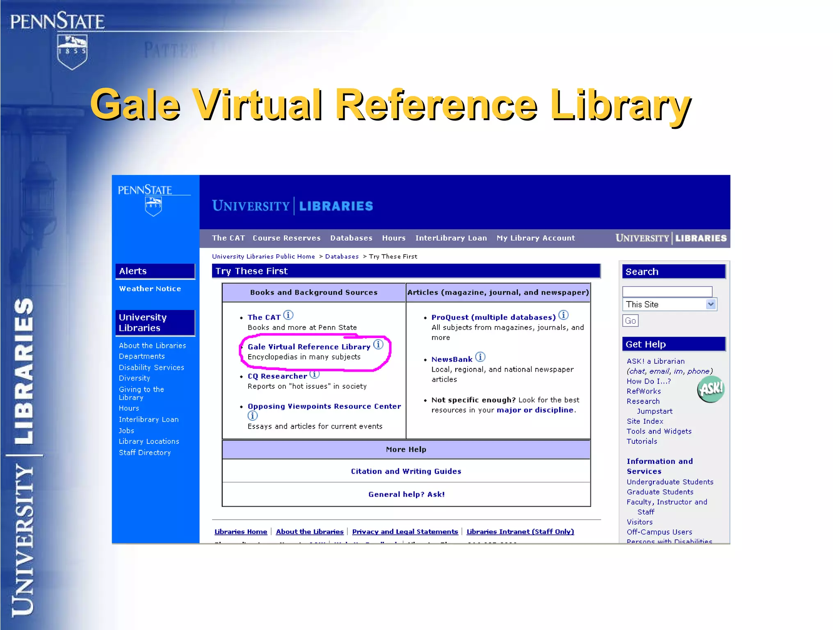Open Tools and Widgets link
The width and height of the screenshot is (840, 630).
tap(659, 431)
